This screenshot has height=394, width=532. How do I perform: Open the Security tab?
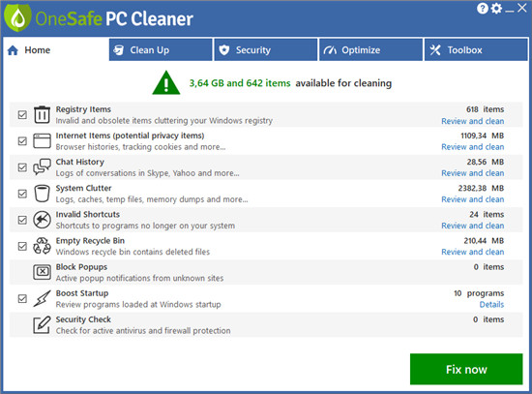click(x=266, y=50)
